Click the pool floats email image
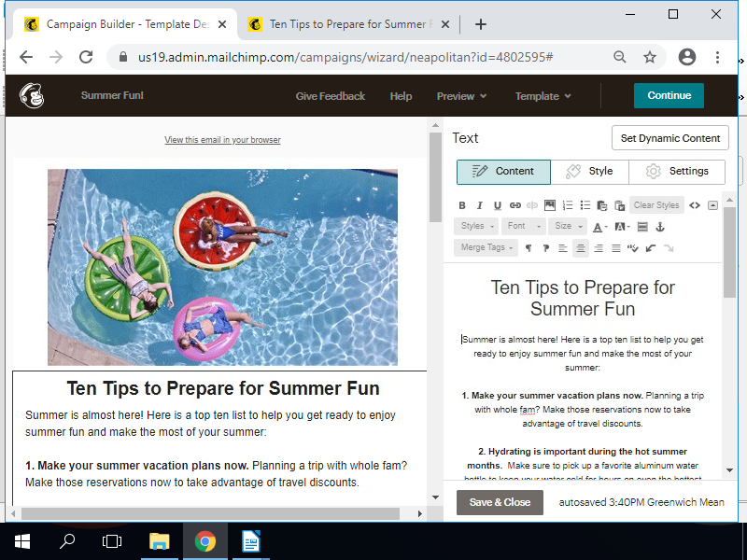Screen dimensions: 747x560 (x=222, y=267)
